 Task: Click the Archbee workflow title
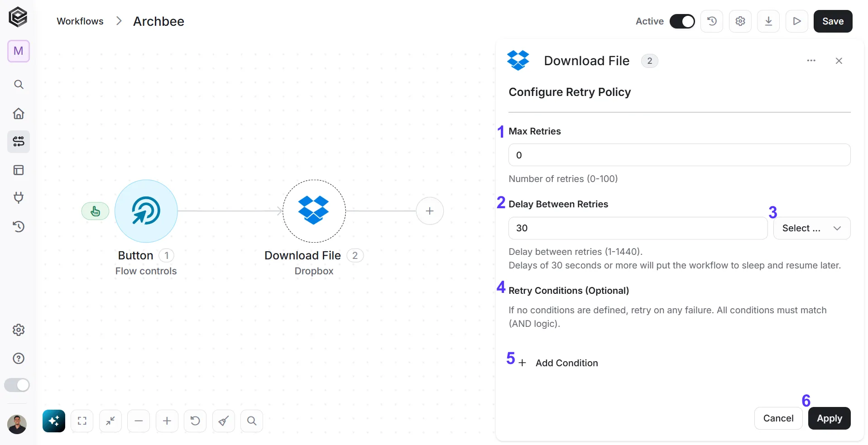pyautogui.click(x=158, y=21)
